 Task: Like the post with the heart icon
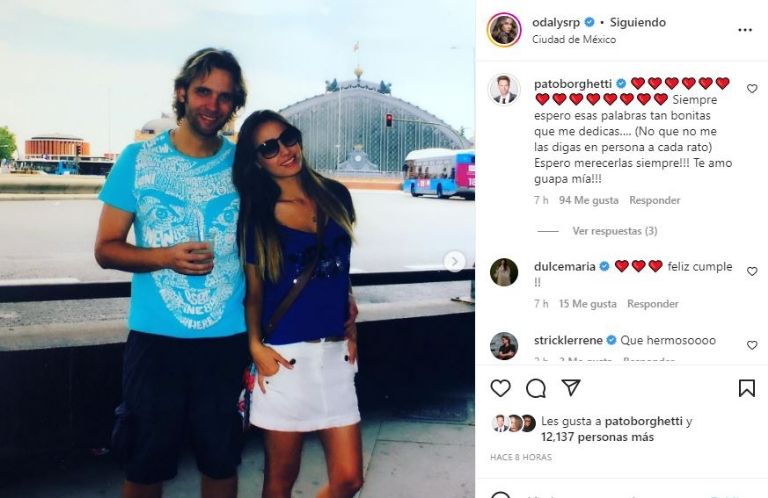(500, 388)
